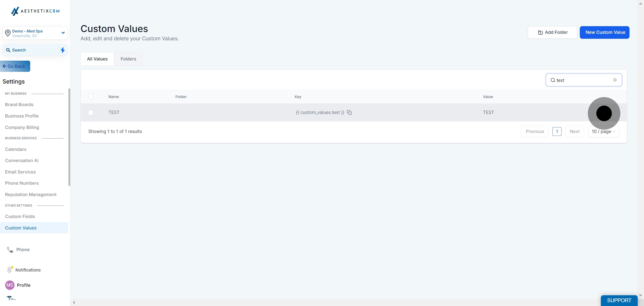Click the AesthetixCRM logo
The image size is (644, 306).
pyautogui.click(x=35, y=11)
